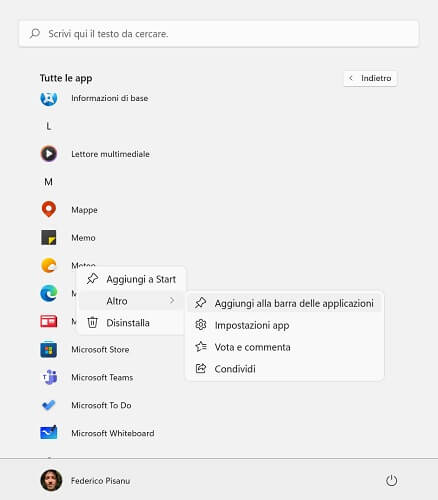Click the "Microsoft Whiteboard" label
The height and width of the screenshot is (500, 438).
tap(113, 434)
